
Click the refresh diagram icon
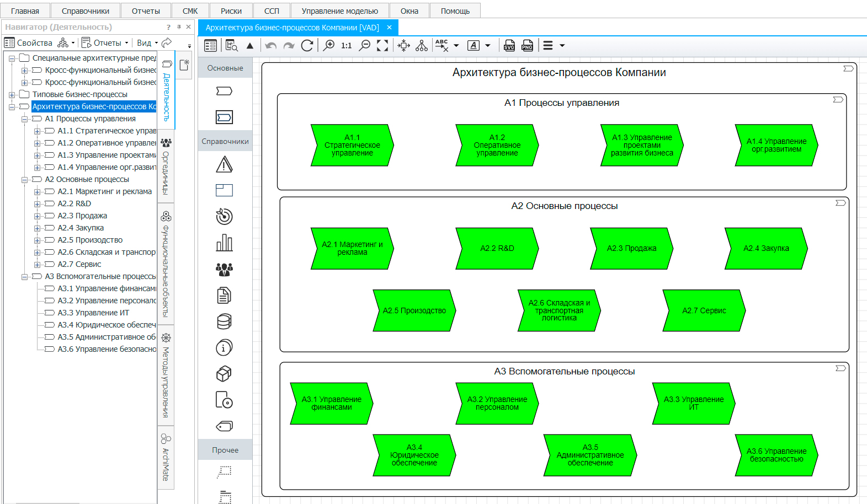tap(307, 46)
